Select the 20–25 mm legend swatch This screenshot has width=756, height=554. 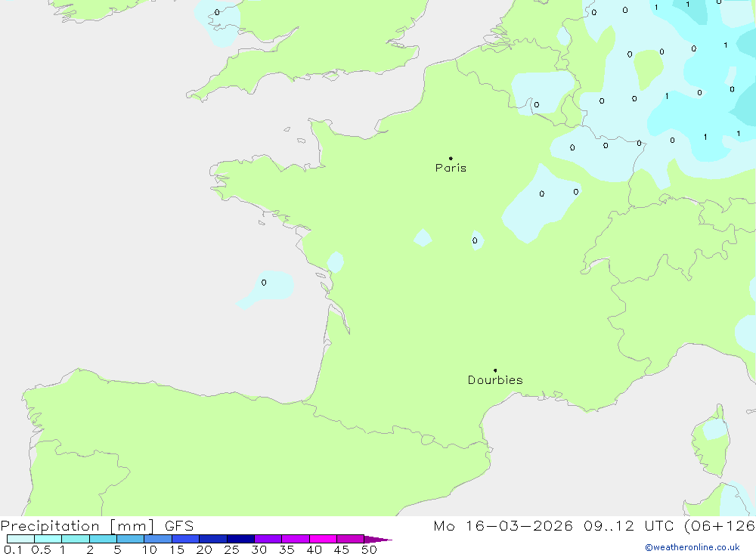213,539
